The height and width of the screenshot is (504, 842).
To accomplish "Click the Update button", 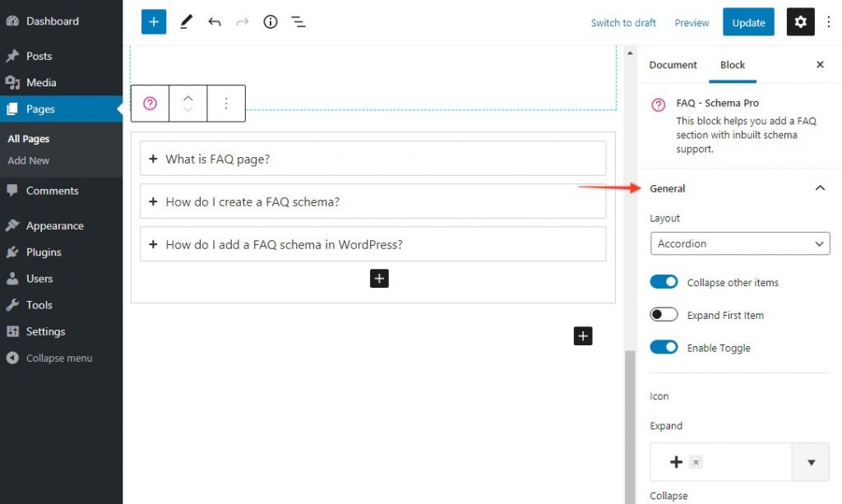I will [x=748, y=22].
